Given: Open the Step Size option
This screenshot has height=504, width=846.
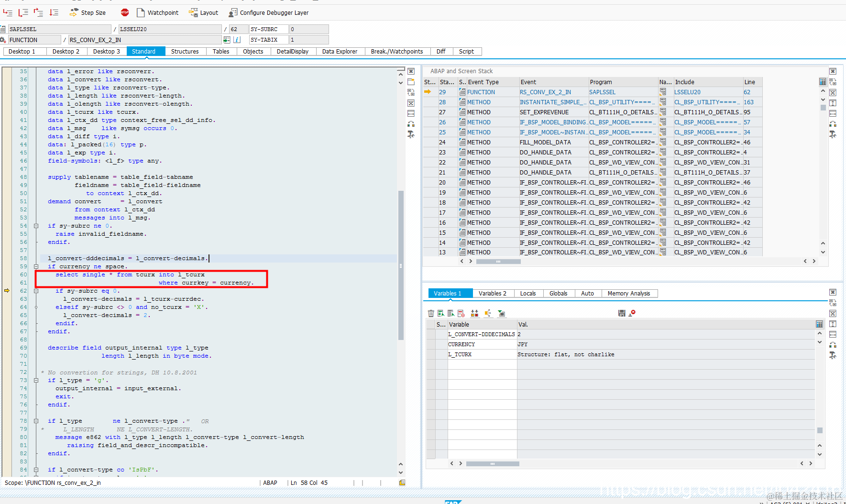Looking at the screenshot, I should click(x=88, y=12).
